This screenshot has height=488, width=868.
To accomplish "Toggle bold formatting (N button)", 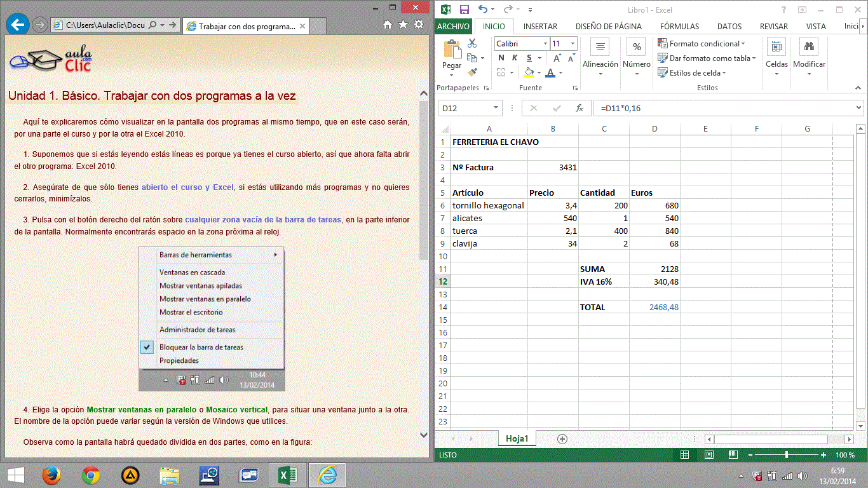I will point(501,58).
